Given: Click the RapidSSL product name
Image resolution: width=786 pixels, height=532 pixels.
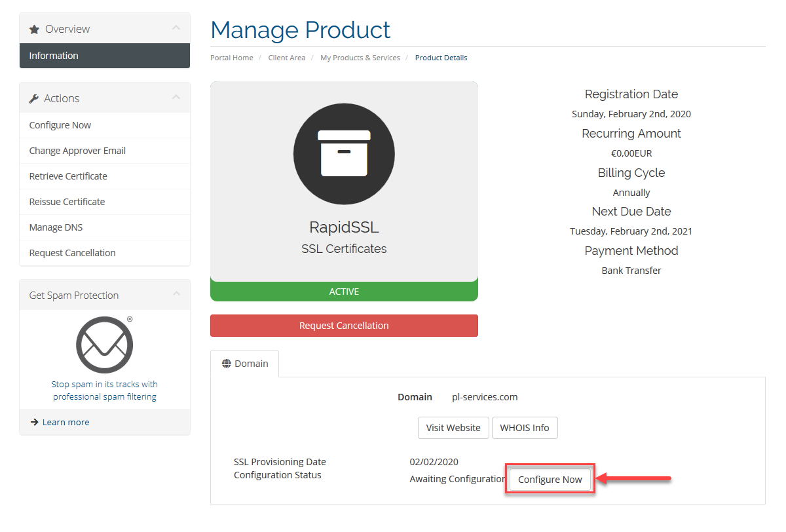Looking at the screenshot, I should 344,227.
